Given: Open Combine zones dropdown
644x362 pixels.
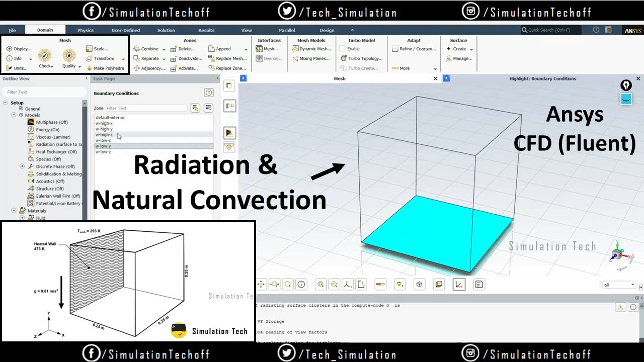Looking at the screenshot, I should click(x=164, y=49).
